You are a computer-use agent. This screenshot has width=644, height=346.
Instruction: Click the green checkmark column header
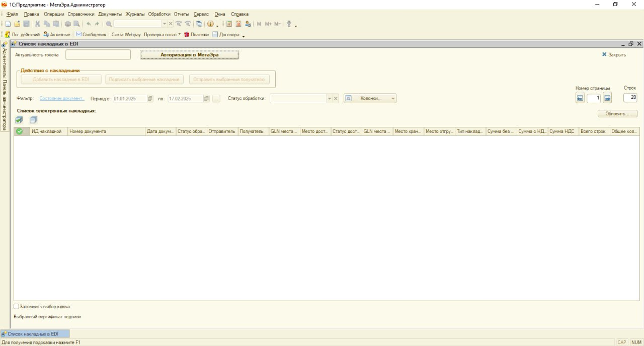20,131
